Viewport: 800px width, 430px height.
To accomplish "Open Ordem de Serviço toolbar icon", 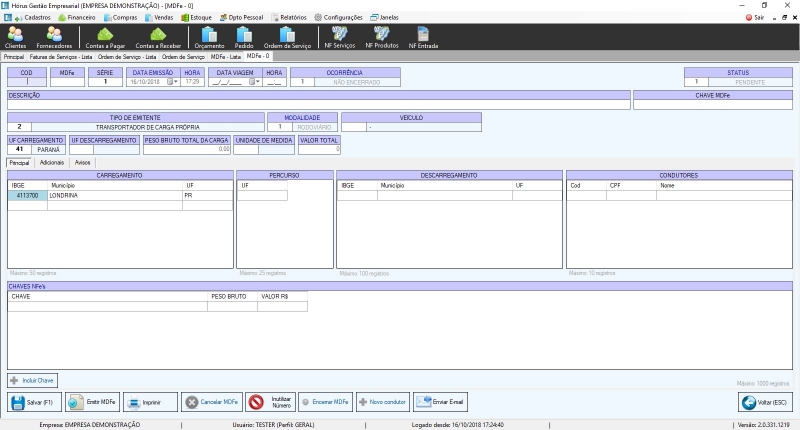I will click(x=287, y=37).
